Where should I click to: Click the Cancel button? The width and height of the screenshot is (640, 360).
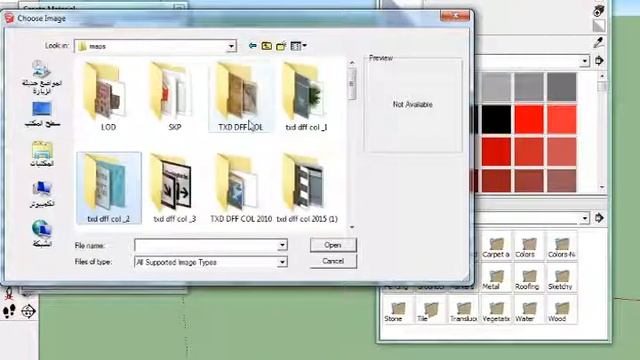coord(333,261)
